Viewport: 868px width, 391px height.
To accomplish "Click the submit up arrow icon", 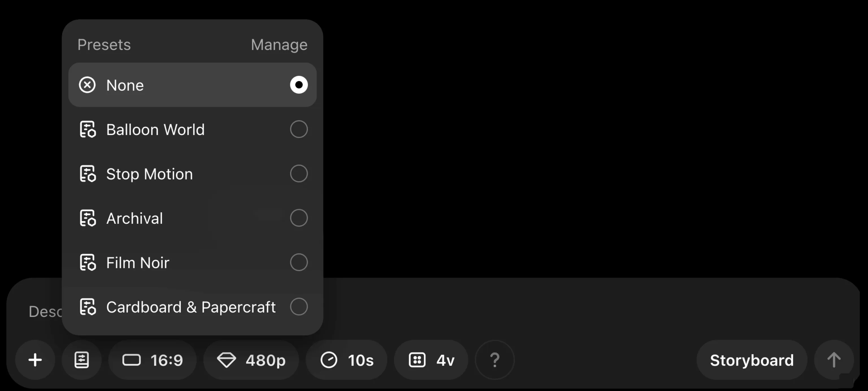I will [834, 360].
